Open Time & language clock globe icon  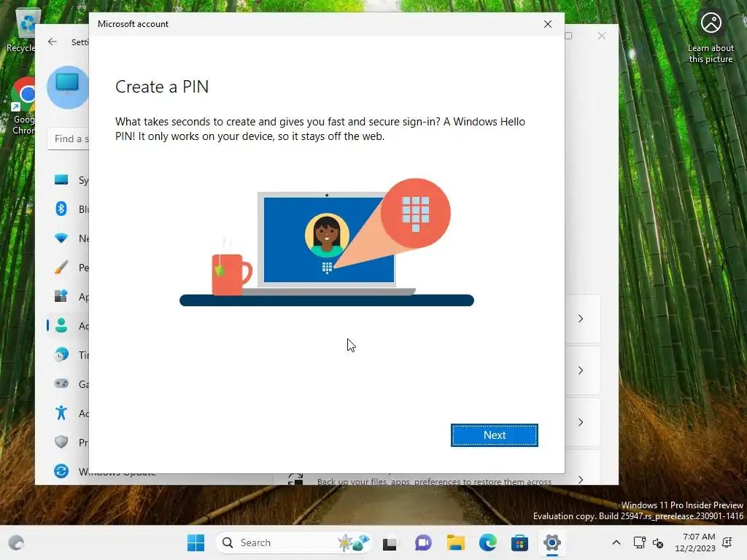61,355
